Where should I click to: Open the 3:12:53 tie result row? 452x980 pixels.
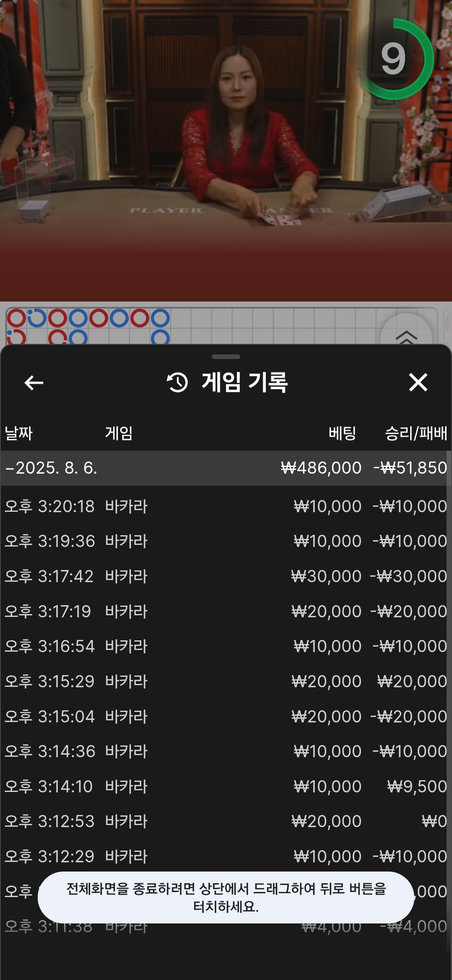[226, 821]
